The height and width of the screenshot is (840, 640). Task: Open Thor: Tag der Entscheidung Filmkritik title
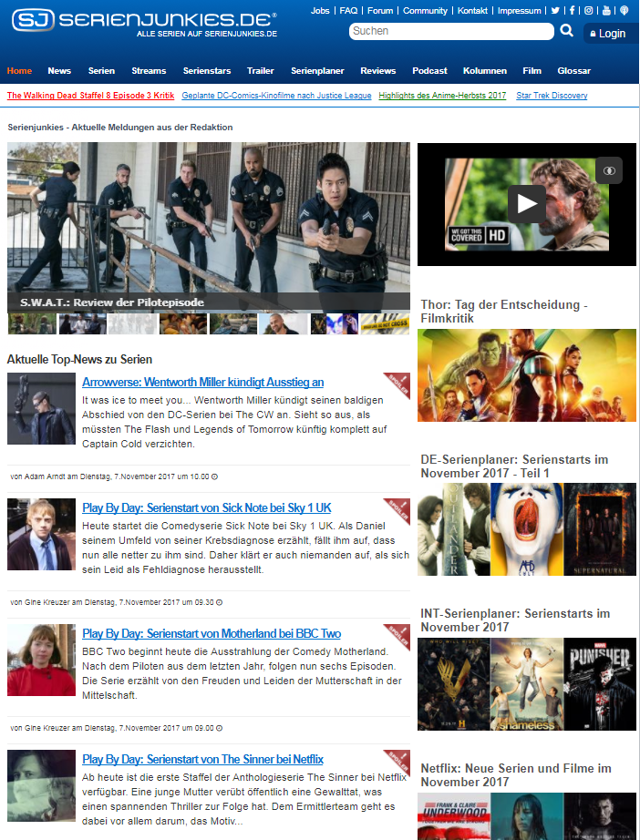(504, 312)
